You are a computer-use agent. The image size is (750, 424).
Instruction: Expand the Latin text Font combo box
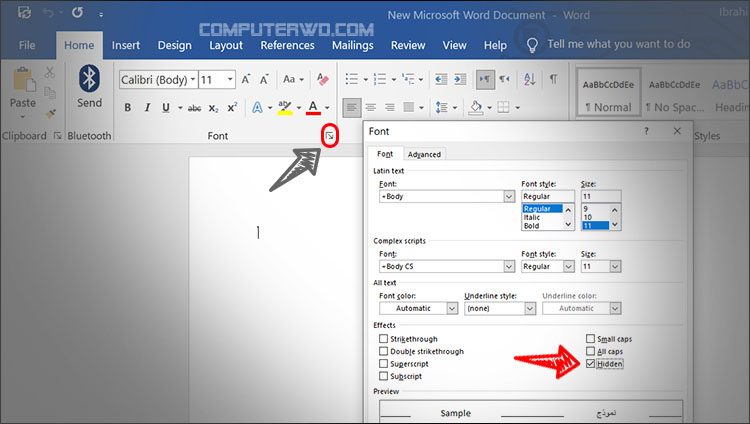(509, 196)
